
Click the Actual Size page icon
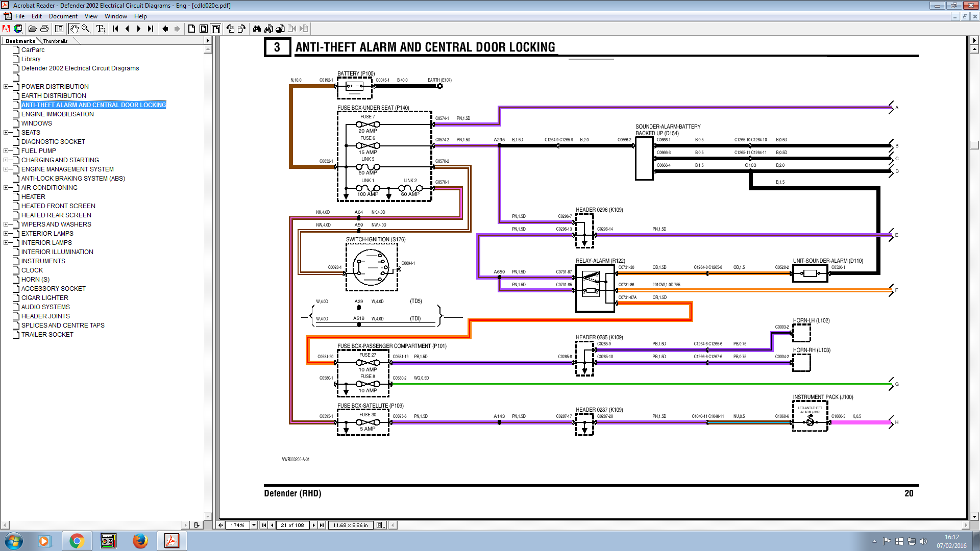(x=192, y=29)
